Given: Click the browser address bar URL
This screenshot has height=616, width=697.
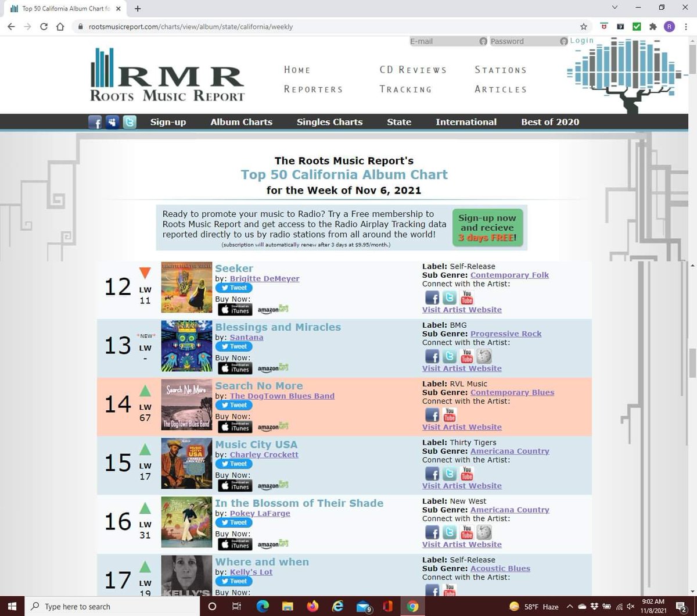Looking at the screenshot, I should coord(191,27).
